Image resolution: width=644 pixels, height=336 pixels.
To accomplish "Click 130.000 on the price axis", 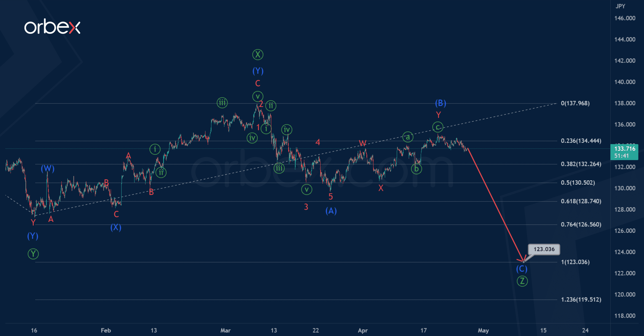I will coord(625,188).
